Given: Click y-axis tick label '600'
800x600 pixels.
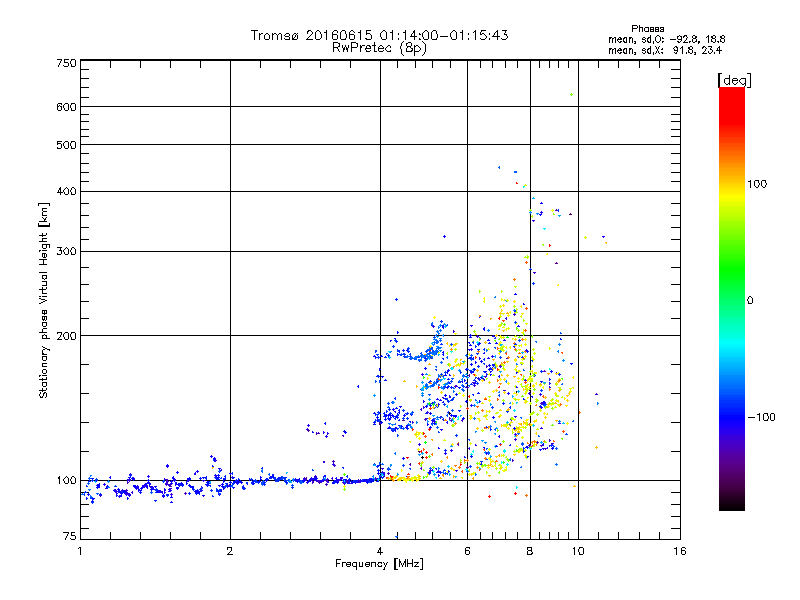Looking at the screenshot, I should tap(66, 107).
